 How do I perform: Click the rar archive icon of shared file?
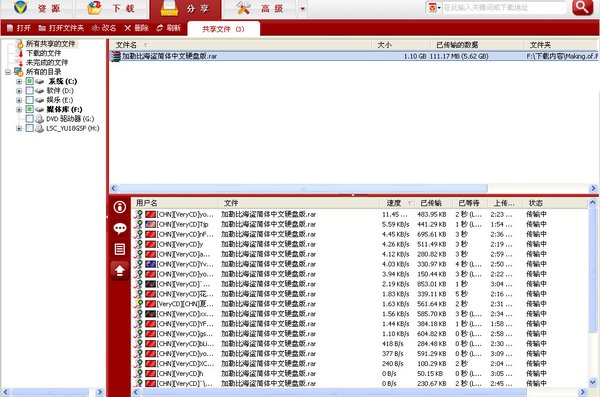116,56
